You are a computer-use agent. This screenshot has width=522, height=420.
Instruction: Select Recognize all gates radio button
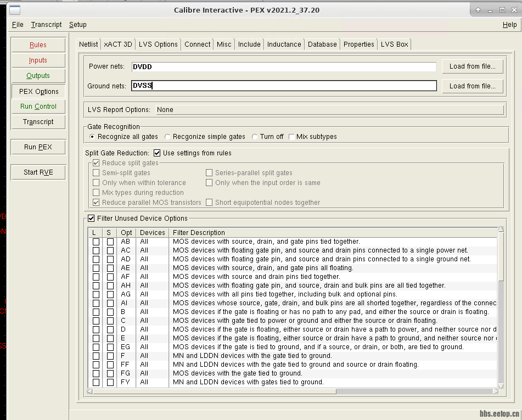92,137
